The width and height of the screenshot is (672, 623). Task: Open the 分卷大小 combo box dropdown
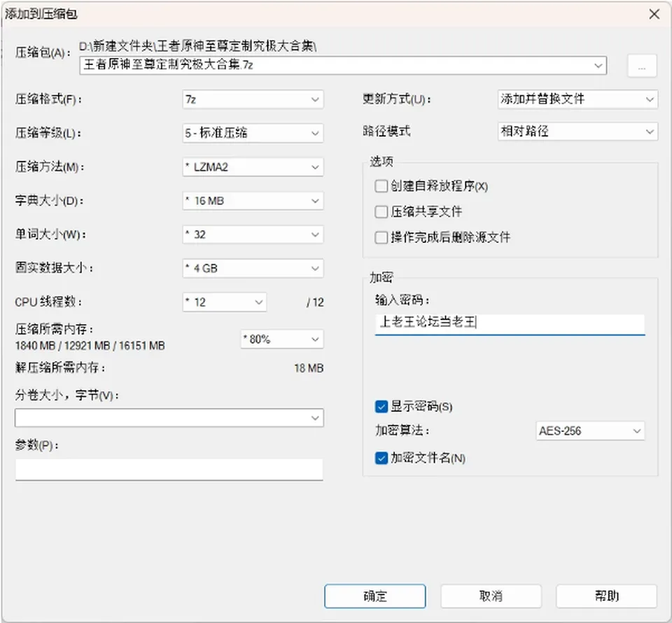[315, 418]
